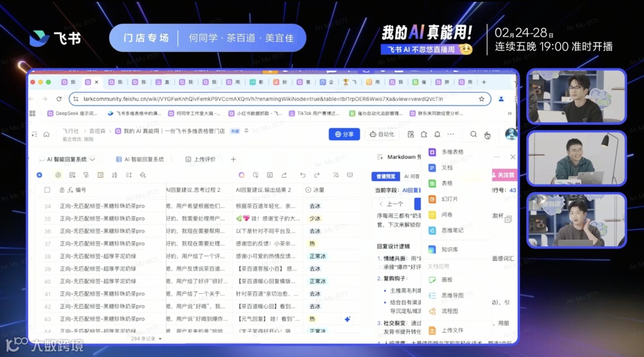644x357 pixels.
Task: Click the blue 分享 button
Action: coord(344,134)
